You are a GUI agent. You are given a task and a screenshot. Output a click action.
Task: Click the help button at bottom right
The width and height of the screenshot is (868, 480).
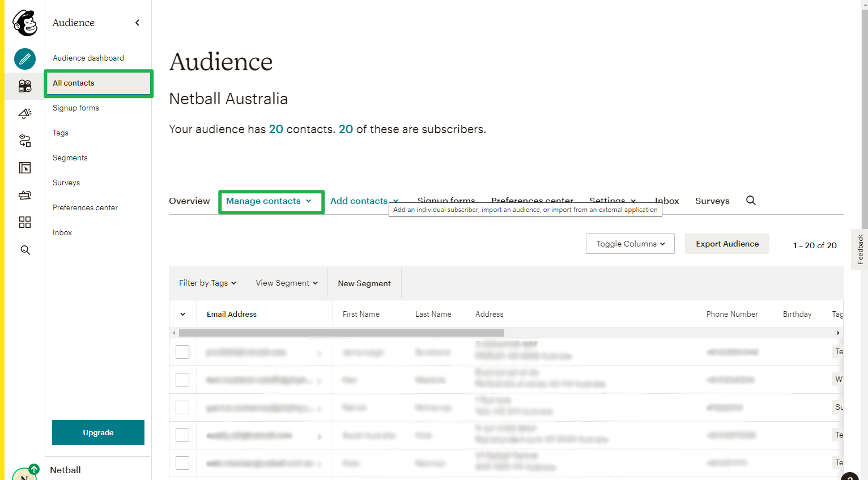(850, 477)
